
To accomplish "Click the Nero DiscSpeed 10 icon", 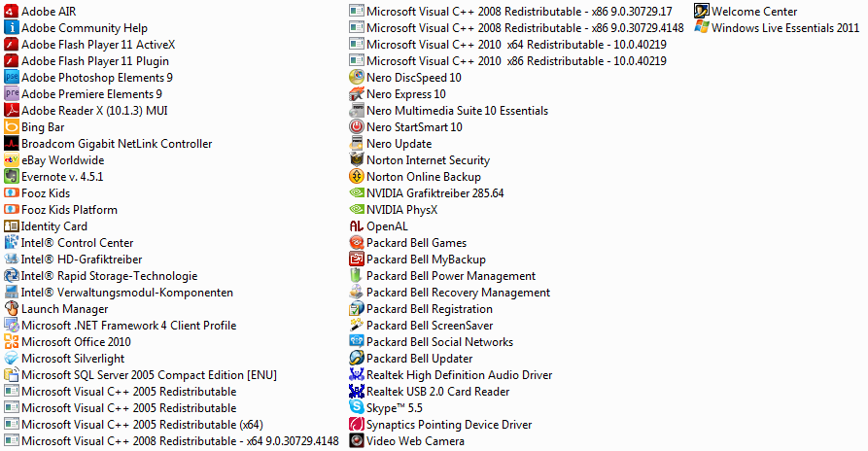I will tap(357, 78).
